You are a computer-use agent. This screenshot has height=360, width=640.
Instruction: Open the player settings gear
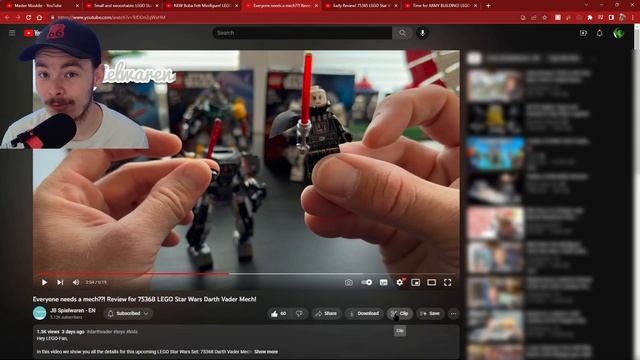[x=400, y=282]
